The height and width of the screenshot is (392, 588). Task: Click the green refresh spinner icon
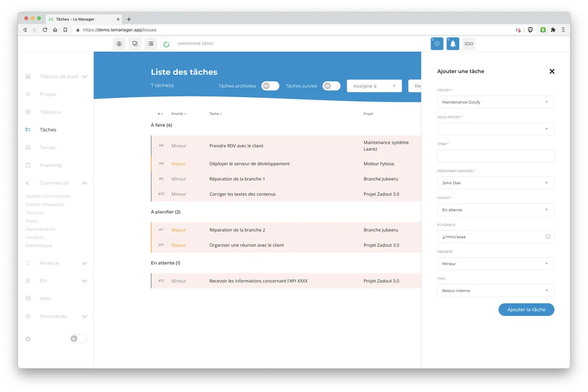[167, 44]
